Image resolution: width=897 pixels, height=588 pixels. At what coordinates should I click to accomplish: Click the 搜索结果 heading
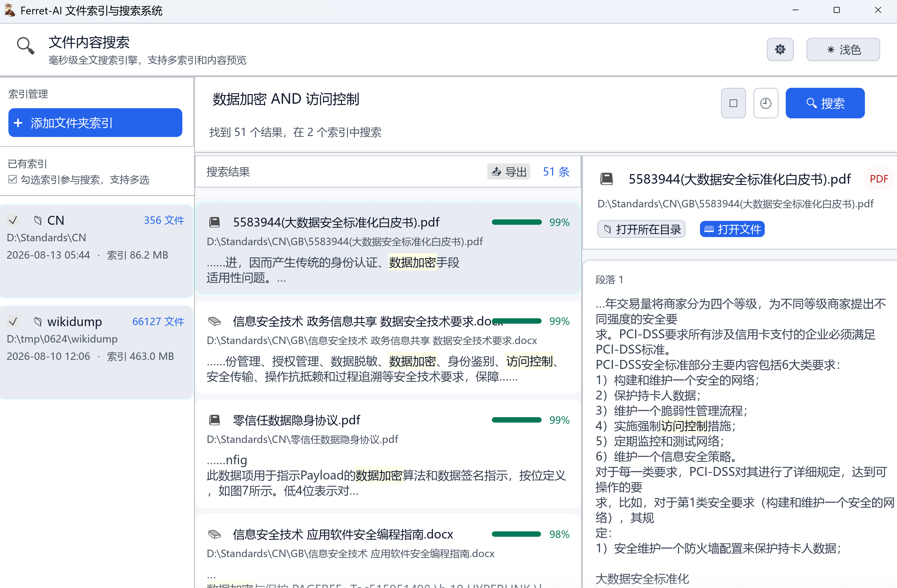click(228, 172)
